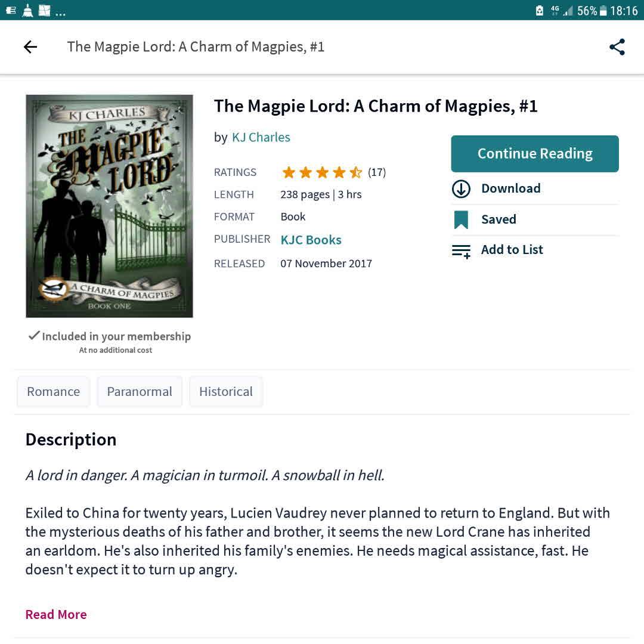644x644 pixels.
Task: Select the Romance genre tag
Action: pyautogui.click(x=53, y=392)
